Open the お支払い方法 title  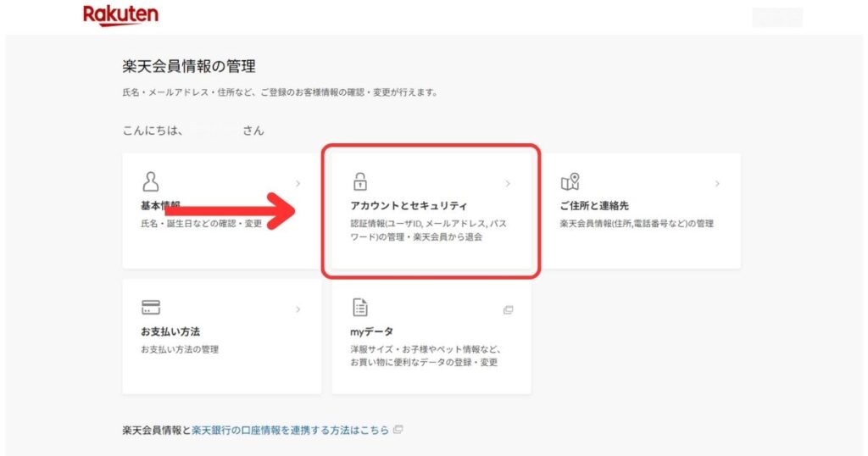click(x=170, y=331)
